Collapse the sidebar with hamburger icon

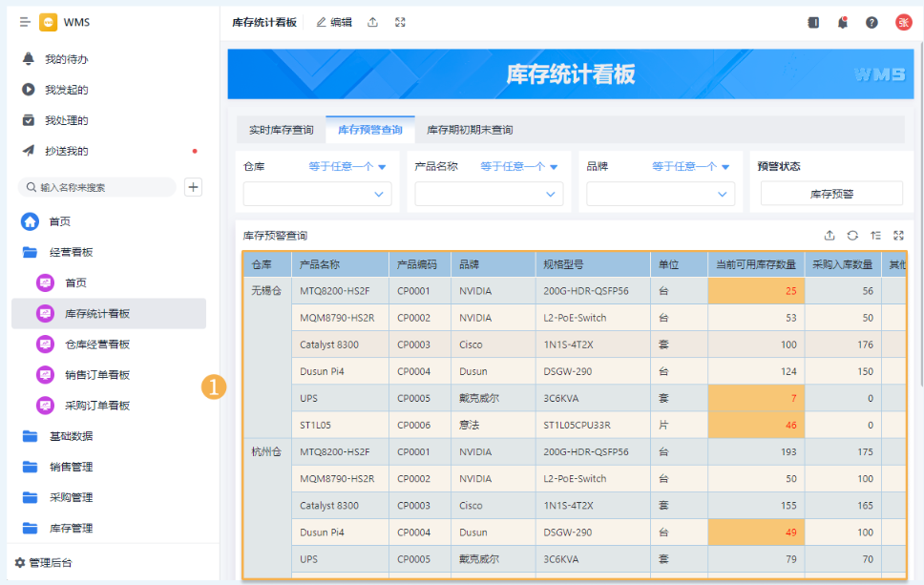tap(25, 22)
